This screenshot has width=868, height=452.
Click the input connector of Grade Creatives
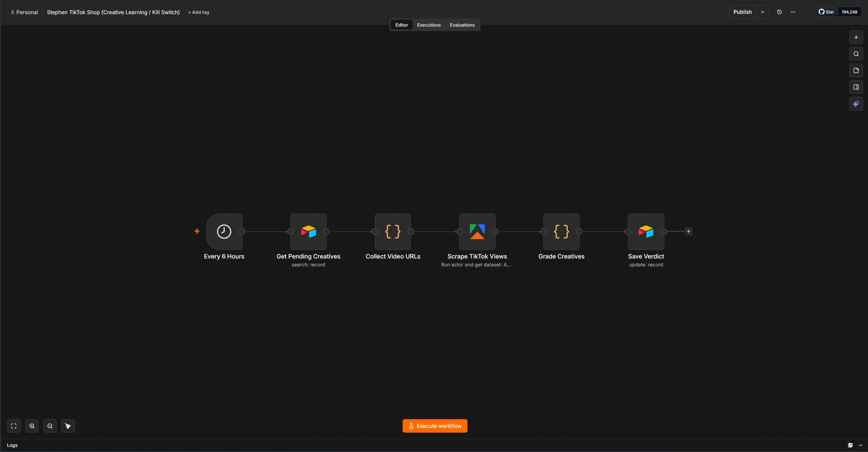543,232
